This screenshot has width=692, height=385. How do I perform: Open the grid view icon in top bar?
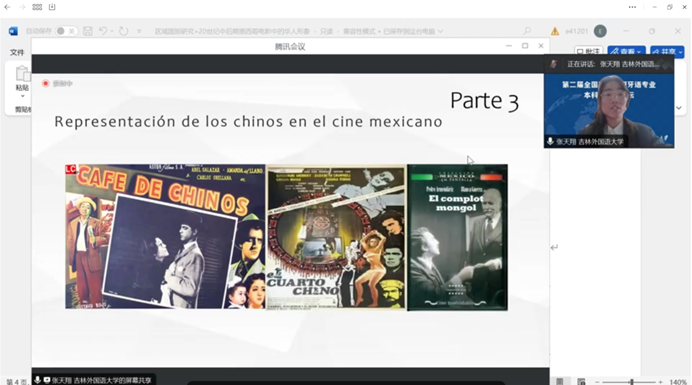pyautogui.click(x=38, y=7)
